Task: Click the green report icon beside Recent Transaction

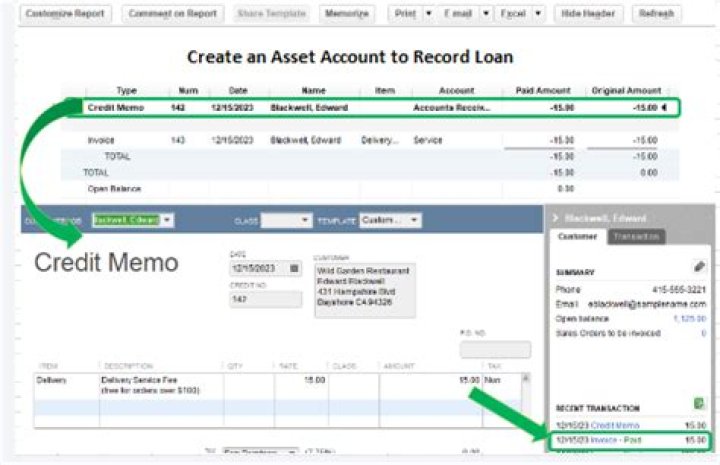Action: (699, 403)
